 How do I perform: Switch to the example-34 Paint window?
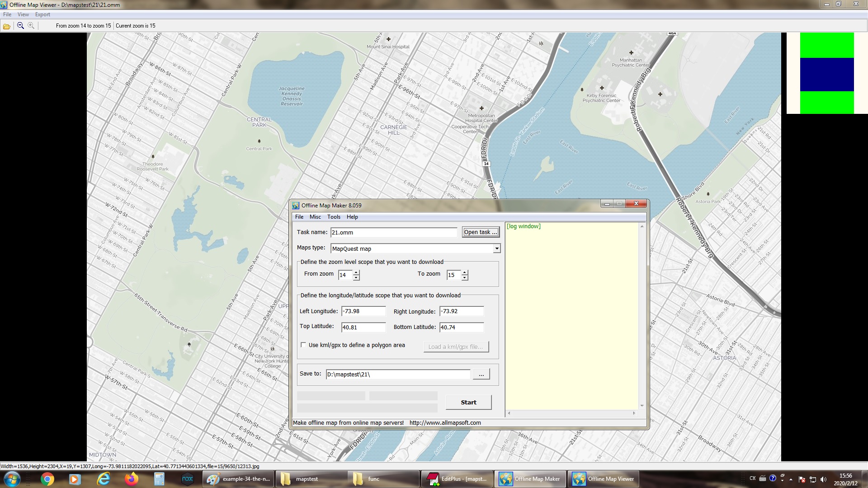click(x=238, y=479)
